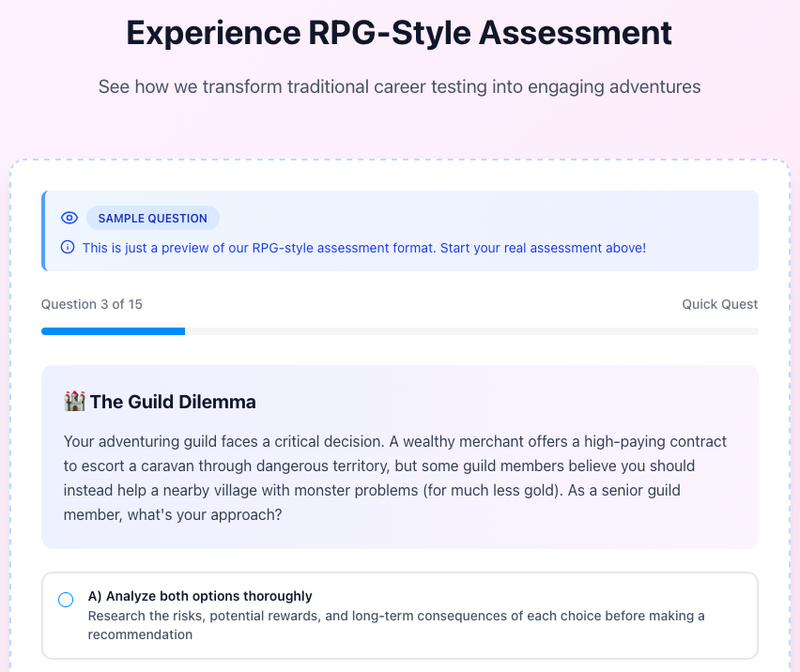Image resolution: width=800 pixels, height=672 pixels.
Task: Click the SAMPLE QUESTION badge
Action: (152, 218)
